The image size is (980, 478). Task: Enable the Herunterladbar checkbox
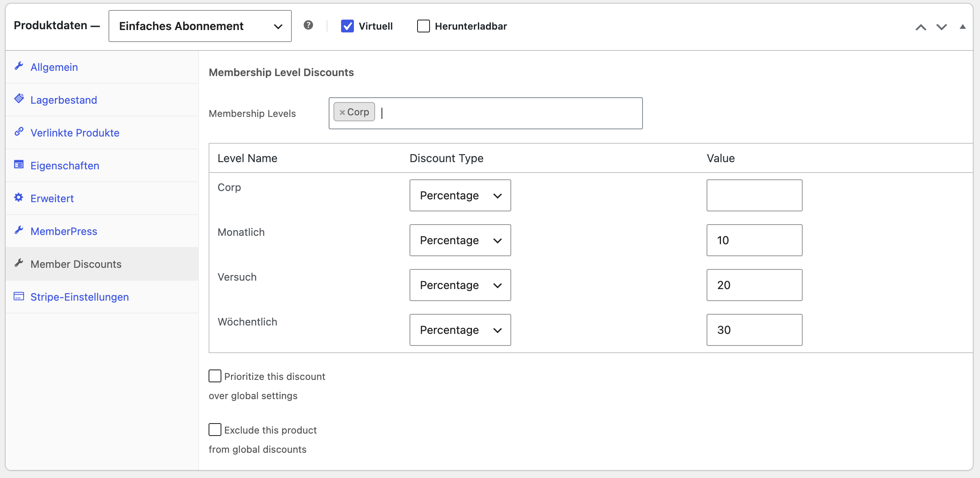[x=424, y=26]
